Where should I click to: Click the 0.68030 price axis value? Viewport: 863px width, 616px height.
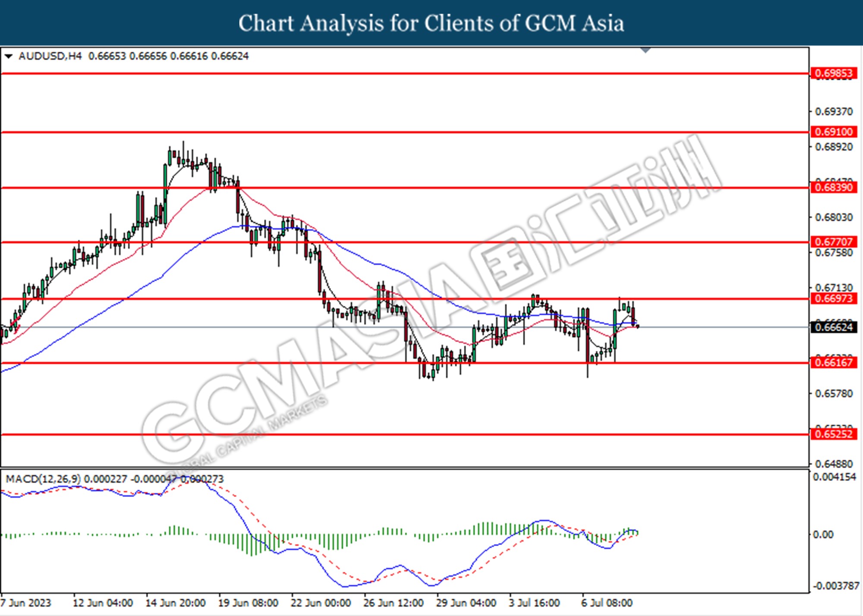pyautogui.click(x=834, y=217)
